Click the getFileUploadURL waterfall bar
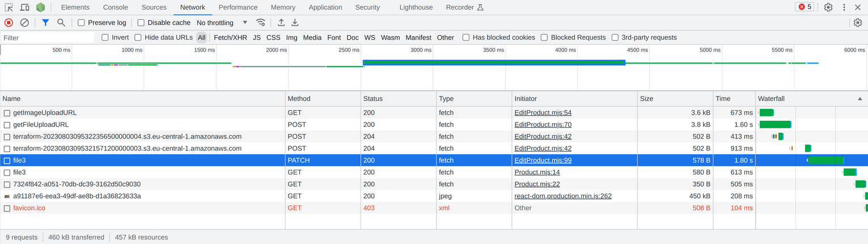Viewport: 868px width, 244px height. [x=775, y=124]
